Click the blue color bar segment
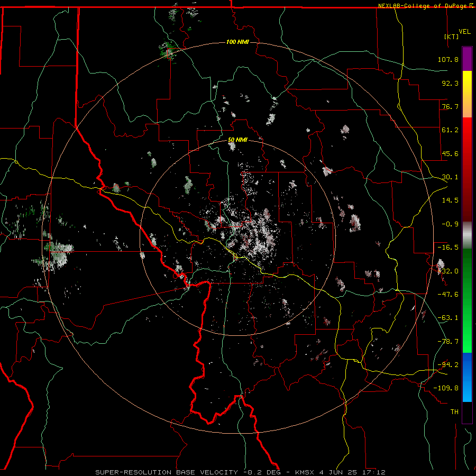The width and height of the screenshot is (476, 476). point(467,377)
